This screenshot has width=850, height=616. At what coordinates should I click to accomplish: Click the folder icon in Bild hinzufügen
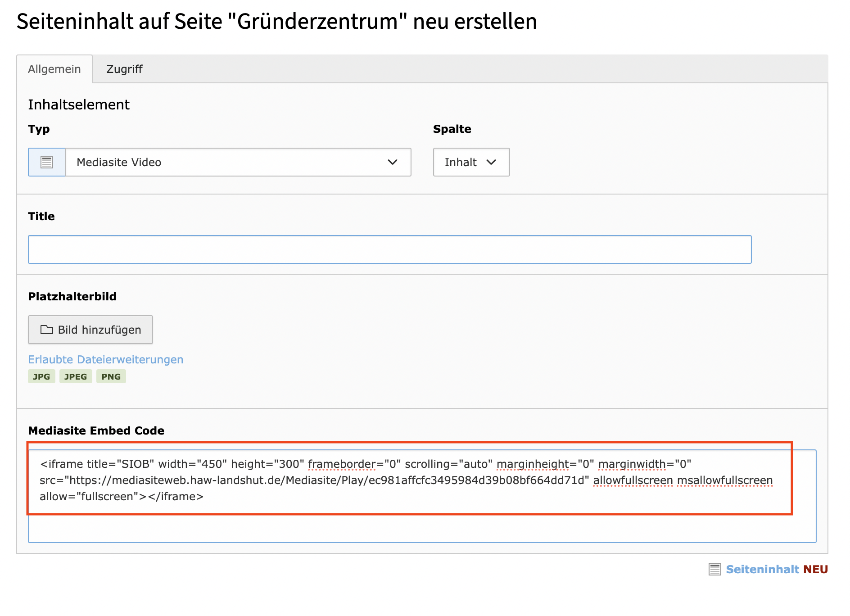click(x=47, y=330)
